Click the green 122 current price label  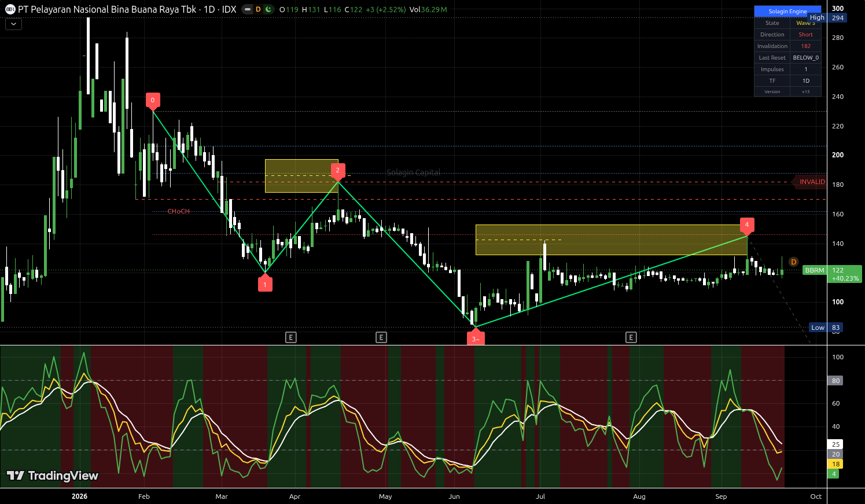[x=845, y=274]
